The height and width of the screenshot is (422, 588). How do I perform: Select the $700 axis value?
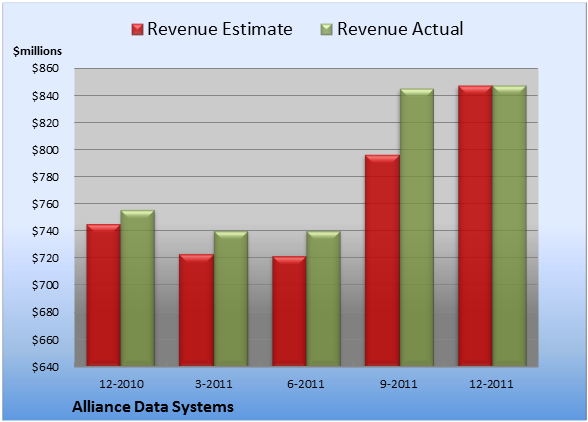click(45, 285)
